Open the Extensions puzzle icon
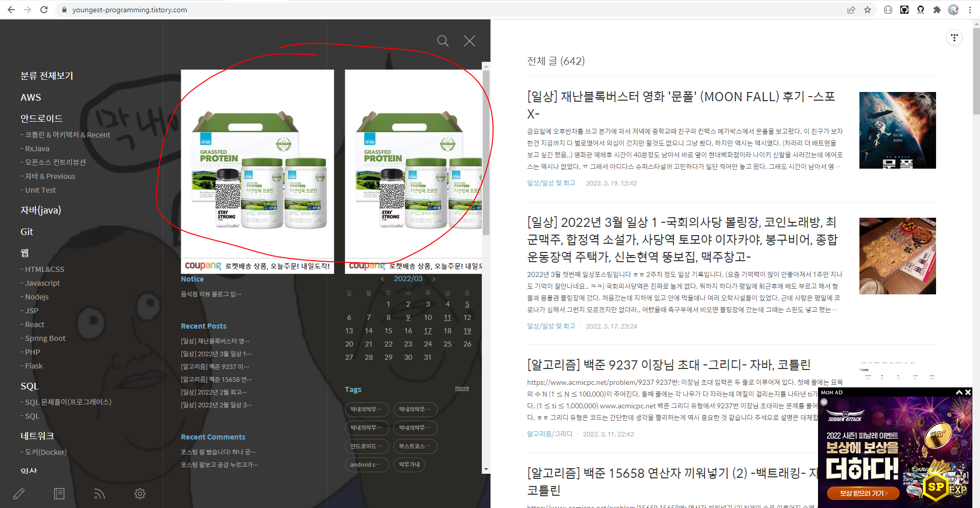The image size is (980, 508). coord(937,10)
